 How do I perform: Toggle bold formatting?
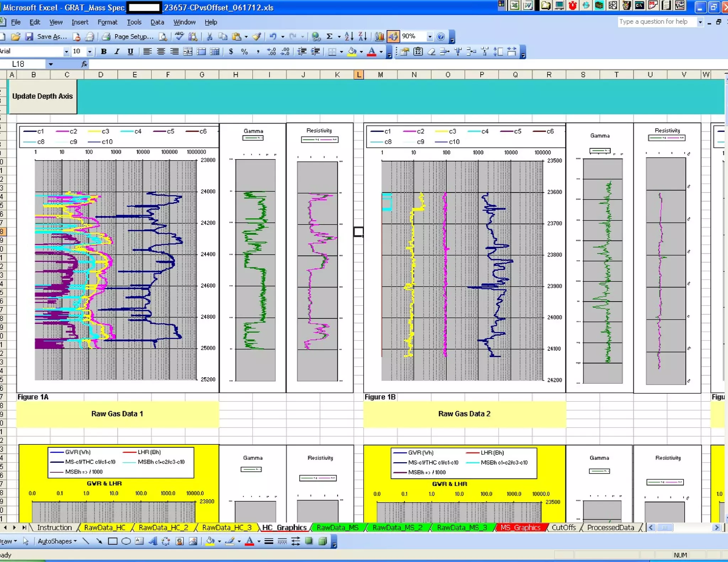(x=103, y=52)
